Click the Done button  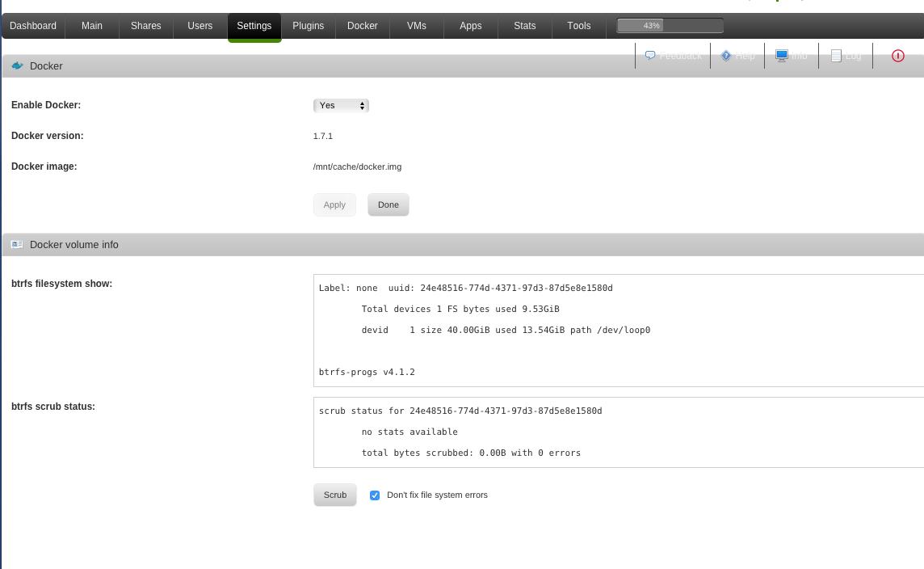[388, 204]
